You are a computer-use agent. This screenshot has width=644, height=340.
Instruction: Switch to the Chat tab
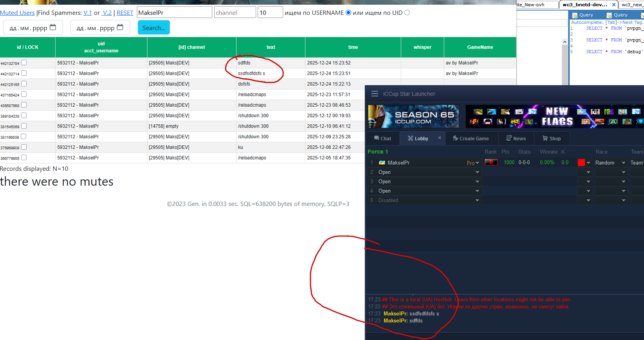(x=383, y=138)
